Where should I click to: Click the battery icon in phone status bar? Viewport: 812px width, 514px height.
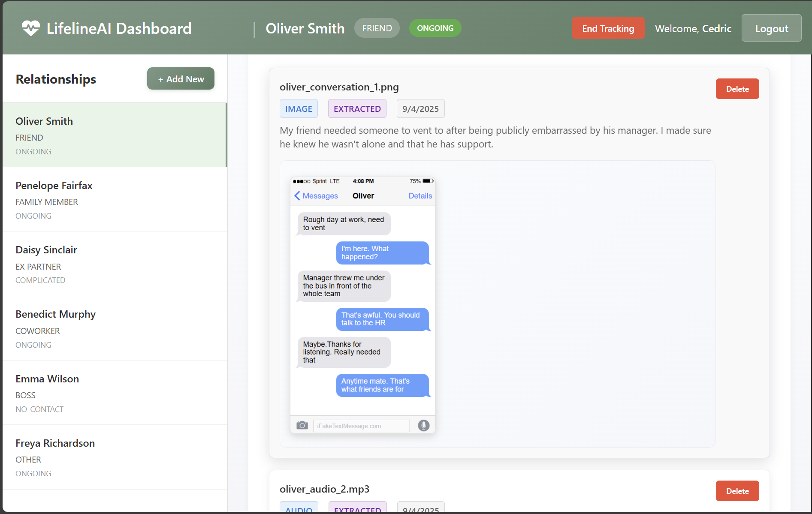point(428,181)
